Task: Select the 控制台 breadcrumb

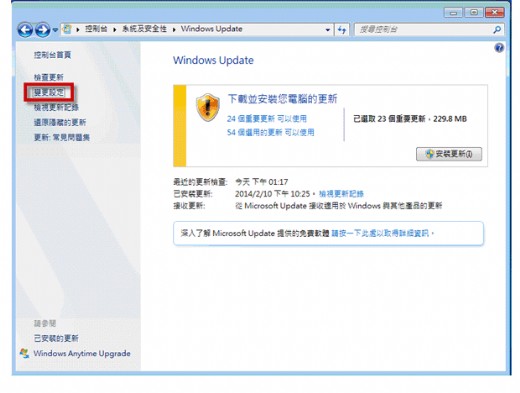Action: tap(96, 29)
